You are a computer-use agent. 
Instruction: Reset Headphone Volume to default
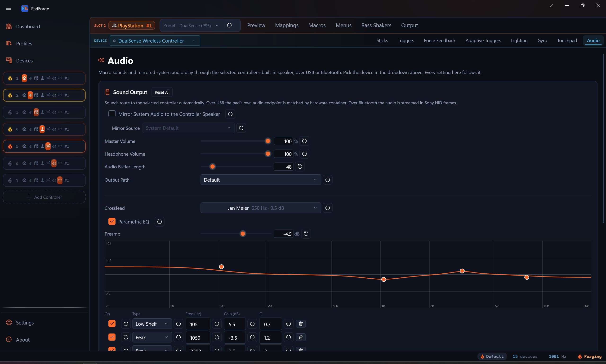tap(304, 154)
